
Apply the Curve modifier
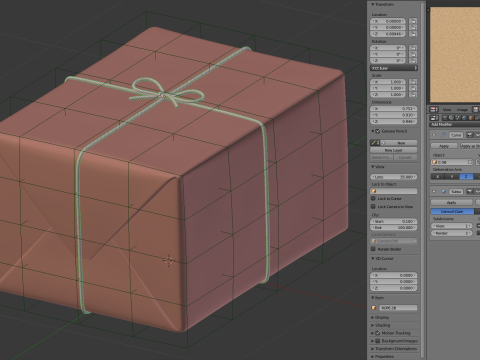pyautogui.click(x=444, y=146)
